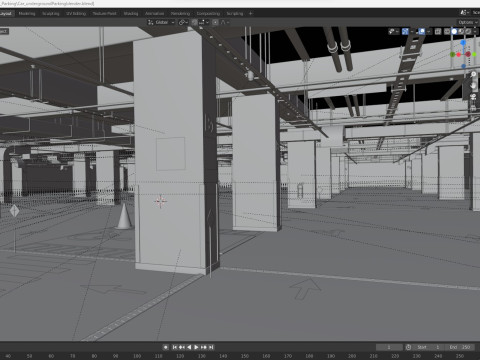The image size is (480, 360).
Task: Click the 3D cursor in the viewport
Action: (161, 201)
